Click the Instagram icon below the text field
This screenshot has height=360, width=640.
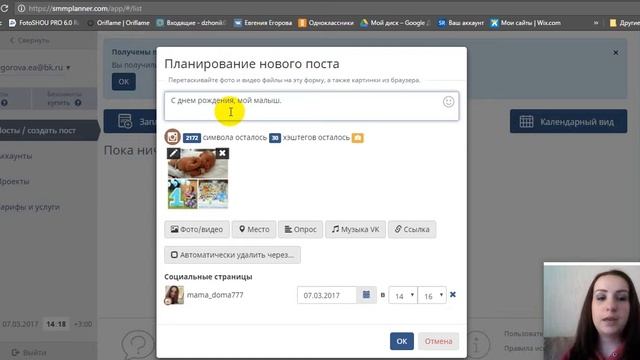(x=172, y=137)
